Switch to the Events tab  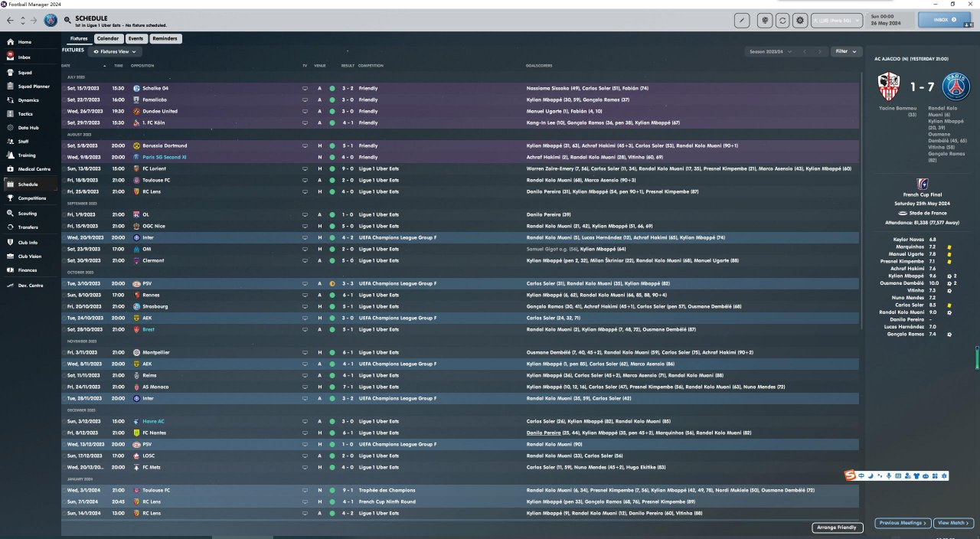tap(136, 38)
